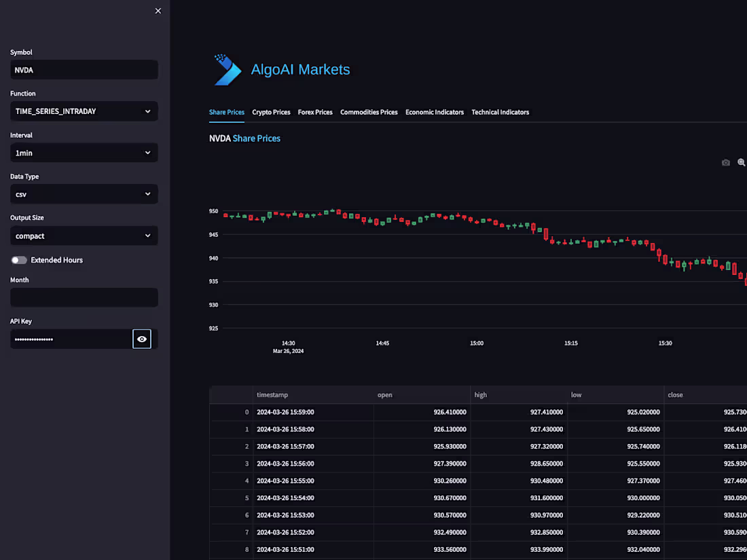Viewport: 747px width, 560px height.
Task: Close the sidebar panel with the X
Action: [x=158, y=10]
